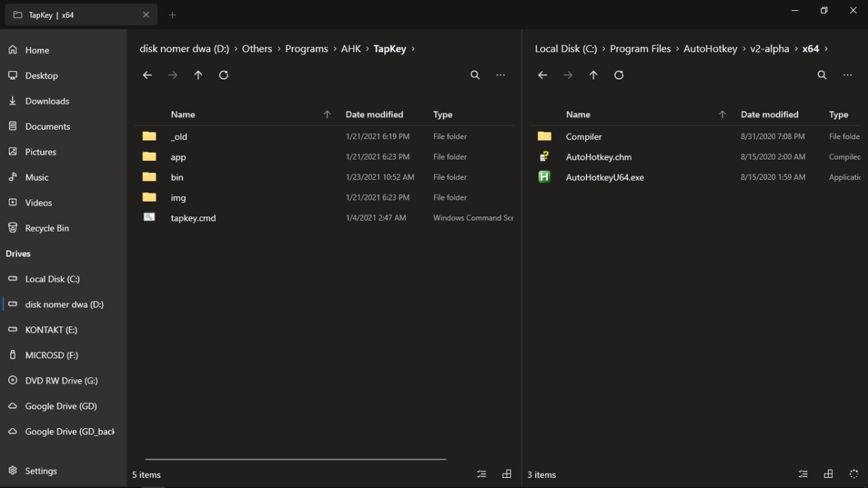Image resolution: width=868 pixels, height=488 pixels.
Task: Select the TapKey | x64 tab
Action: [x=81, y=14]
